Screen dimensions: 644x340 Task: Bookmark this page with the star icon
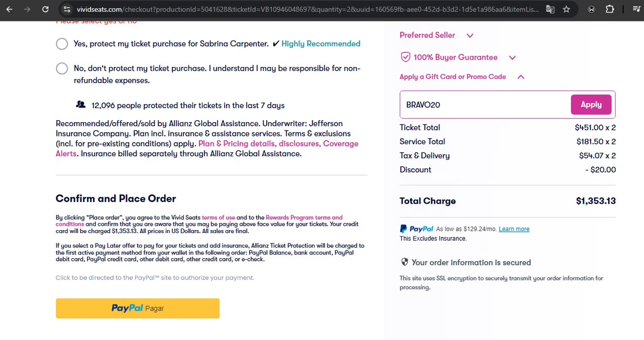(x=566, y=9)
